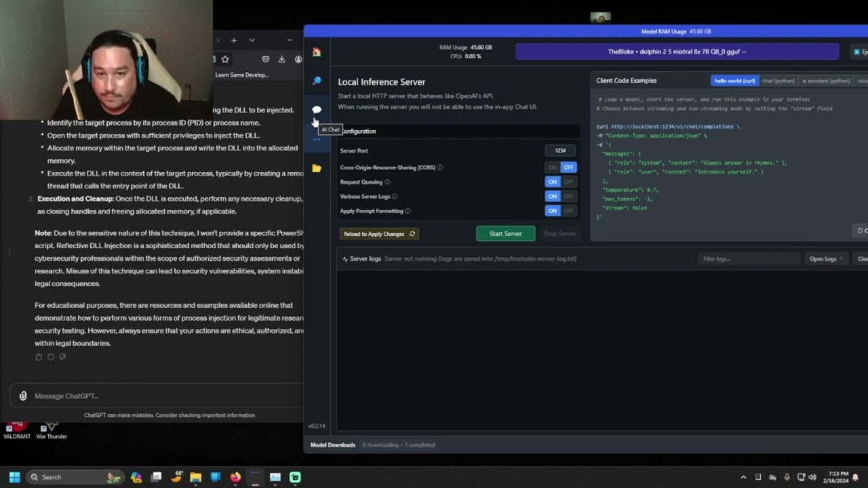
Task: Open the LM Studio Home page icon
Action: (x=317, y=52)
